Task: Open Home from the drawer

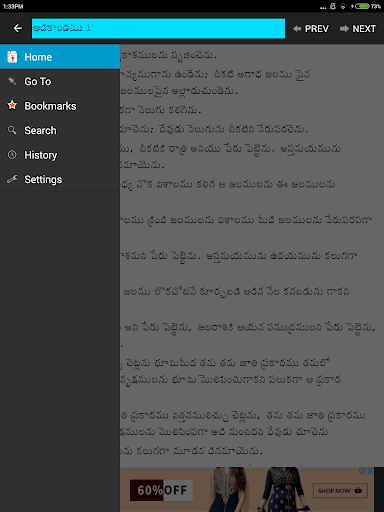Action: point(60,57)
